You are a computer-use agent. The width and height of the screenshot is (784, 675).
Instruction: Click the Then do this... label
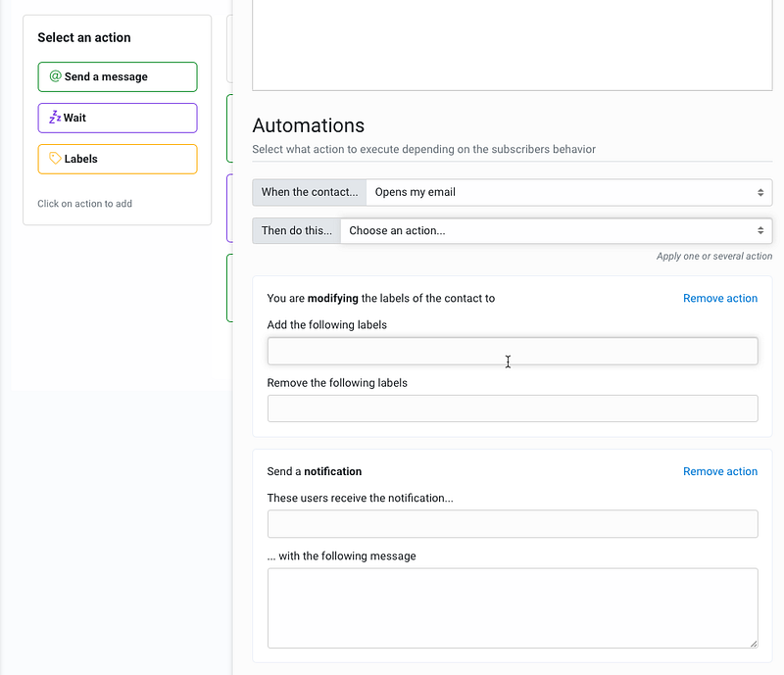click(x=297, y=231)
